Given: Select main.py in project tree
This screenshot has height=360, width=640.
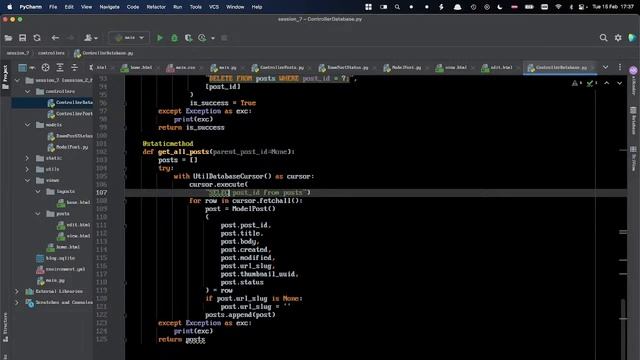Looking at the screenshot, I should (51, 280).
